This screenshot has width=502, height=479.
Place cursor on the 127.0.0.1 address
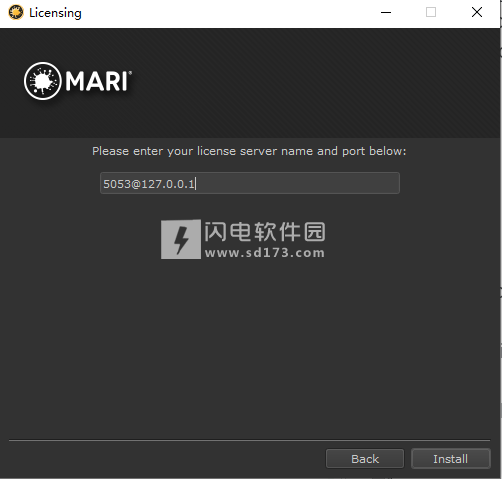pos(168,184)
